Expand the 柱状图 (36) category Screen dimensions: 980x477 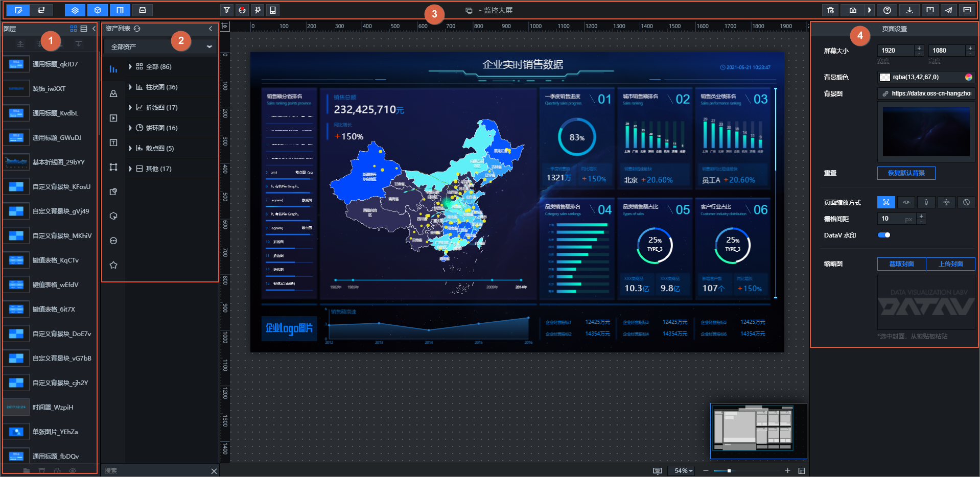click(x=130, y=87)
